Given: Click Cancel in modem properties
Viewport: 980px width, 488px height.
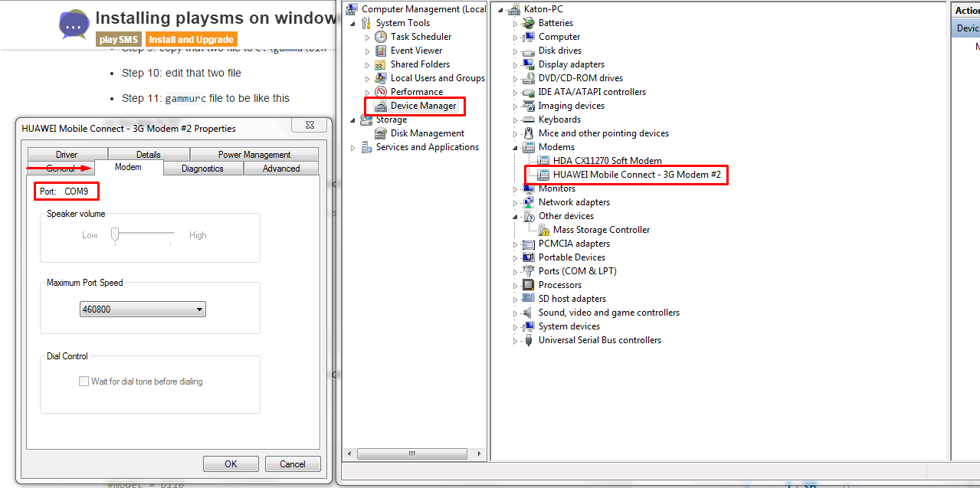Looking at the screenshot, I should pyautogui.click(x=293, y=463).
